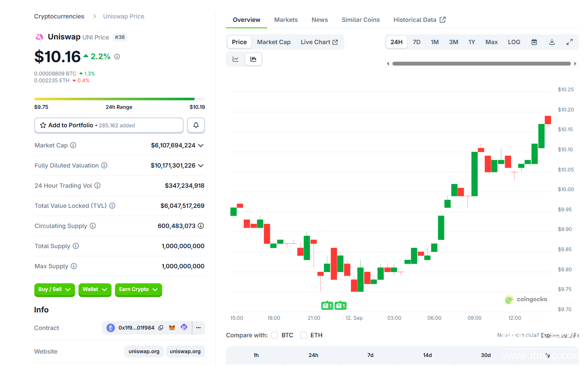The width and height of the screenshot is (588, 366).
Task: Open the Buy / Sell dropdown
Action: pyautogui.click(x=54, y=290)
